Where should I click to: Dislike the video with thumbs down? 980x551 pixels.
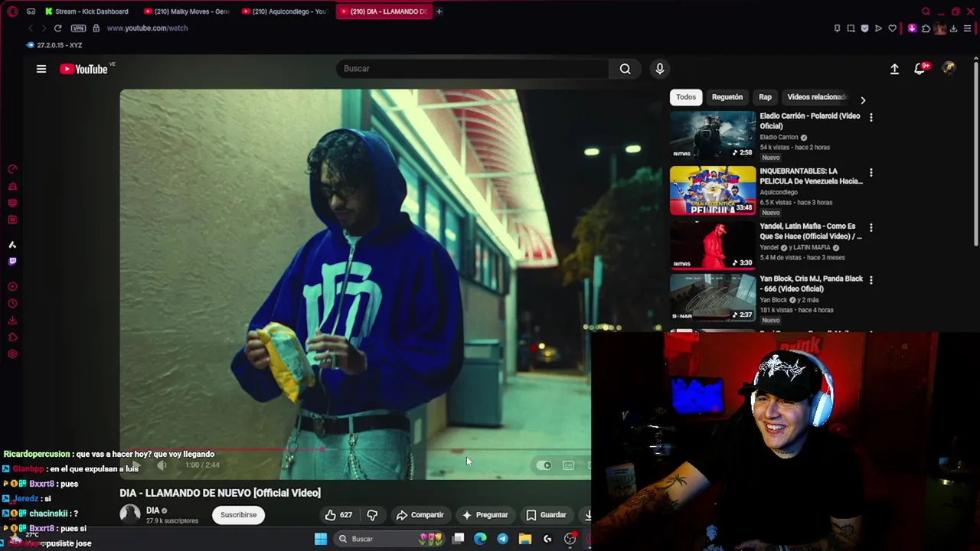[x=372, y=515]
